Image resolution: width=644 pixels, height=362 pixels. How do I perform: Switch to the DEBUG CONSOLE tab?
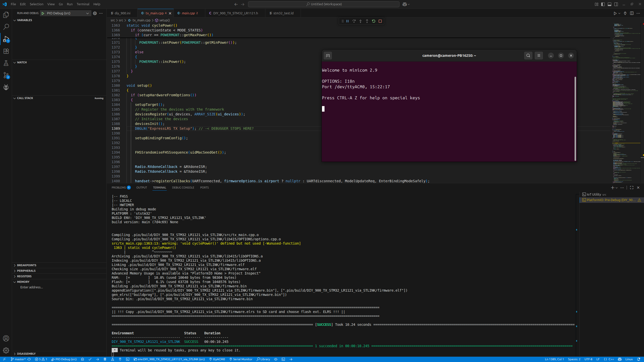click(183, 188)
